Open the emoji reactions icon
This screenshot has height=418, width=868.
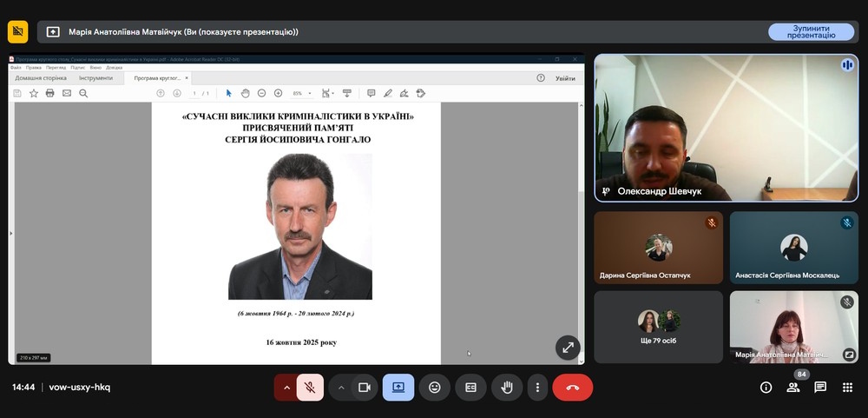pyautogui.click(x=434, y=388)
